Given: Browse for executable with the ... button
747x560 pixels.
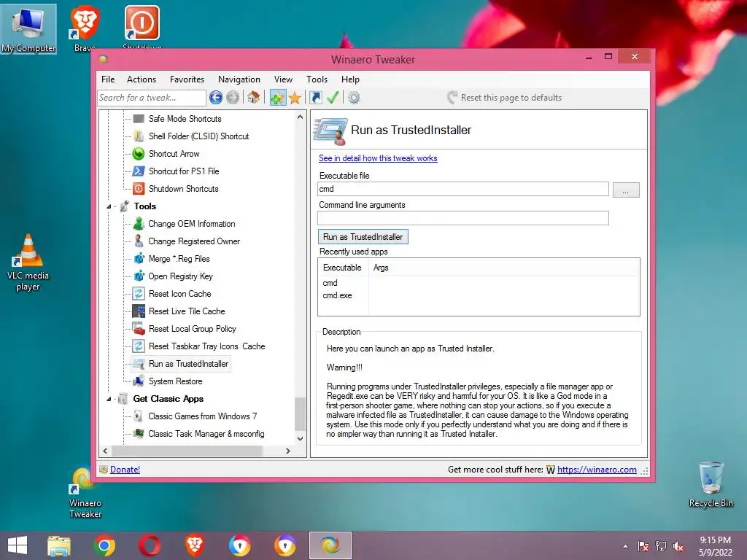Looking at the screenshot, I should [625, 190].
